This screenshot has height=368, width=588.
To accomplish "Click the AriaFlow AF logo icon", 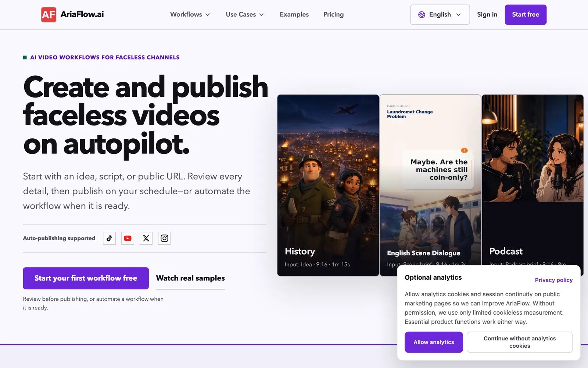I will (49, 15).
